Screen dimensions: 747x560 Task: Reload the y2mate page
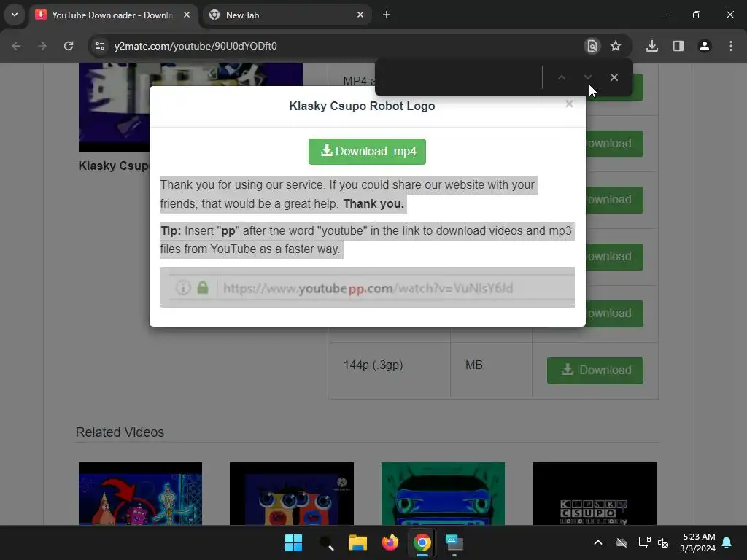69,46
